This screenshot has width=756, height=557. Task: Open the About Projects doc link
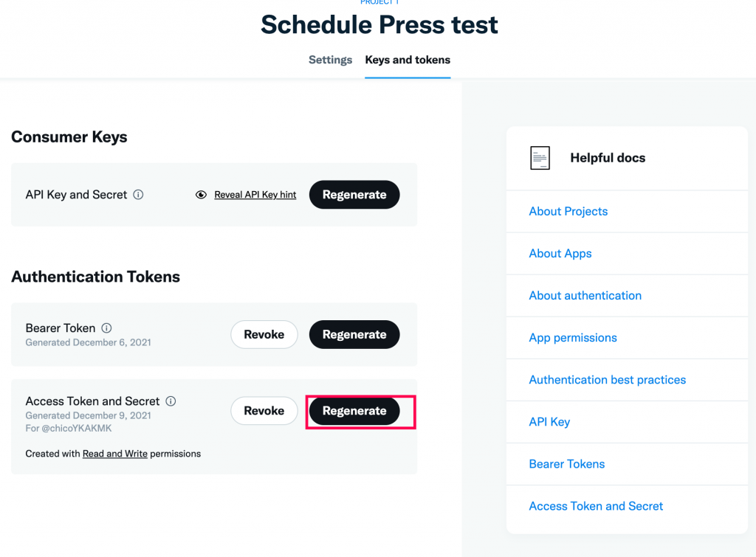click(568, 212)
